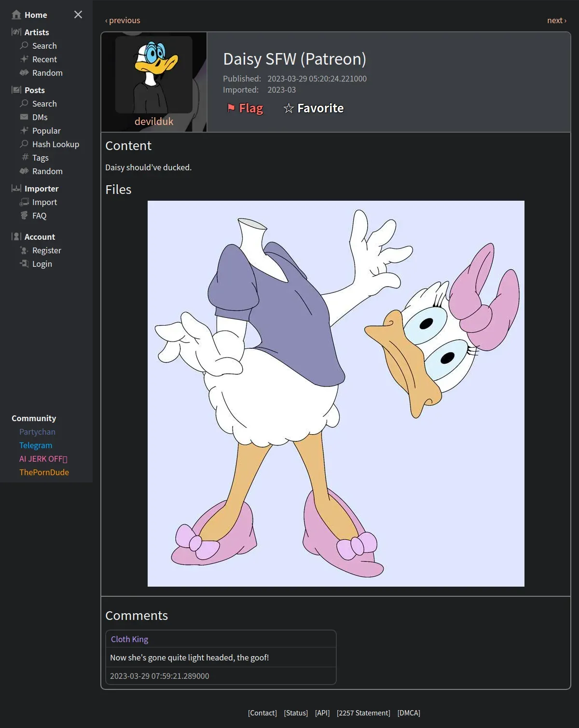Click magnifier icon beside Hash Lookup

tap(24, 144)
